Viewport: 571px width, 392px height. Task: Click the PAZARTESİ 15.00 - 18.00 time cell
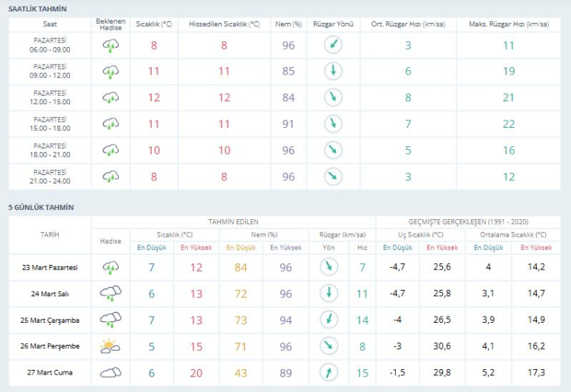49,123
